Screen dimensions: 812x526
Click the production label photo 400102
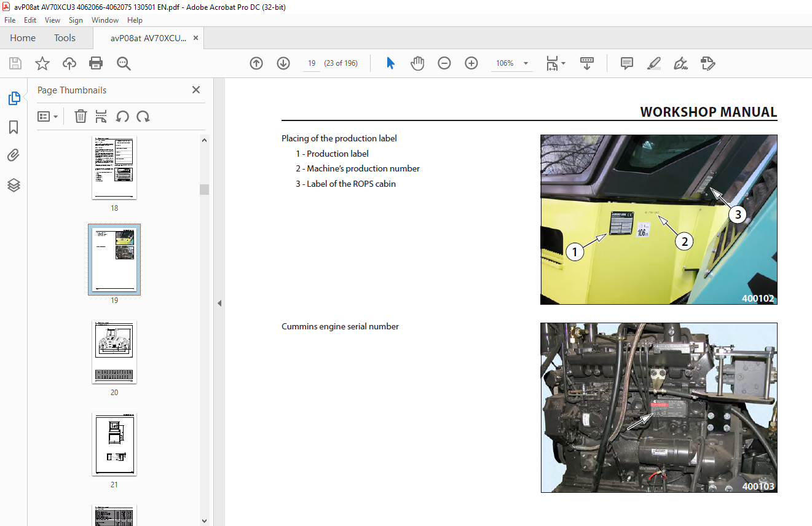(659, 219)
